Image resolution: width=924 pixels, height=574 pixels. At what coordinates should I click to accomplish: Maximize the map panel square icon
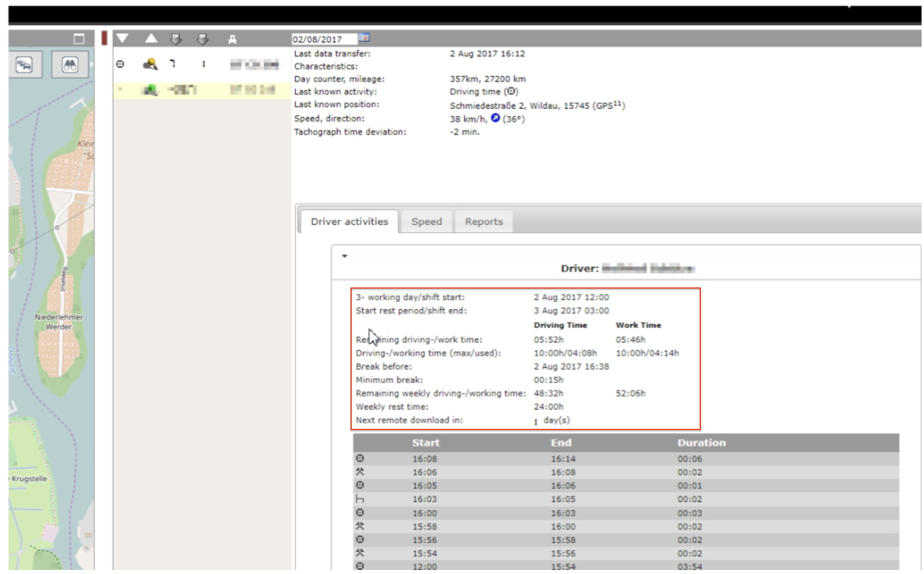click(79, 39)
